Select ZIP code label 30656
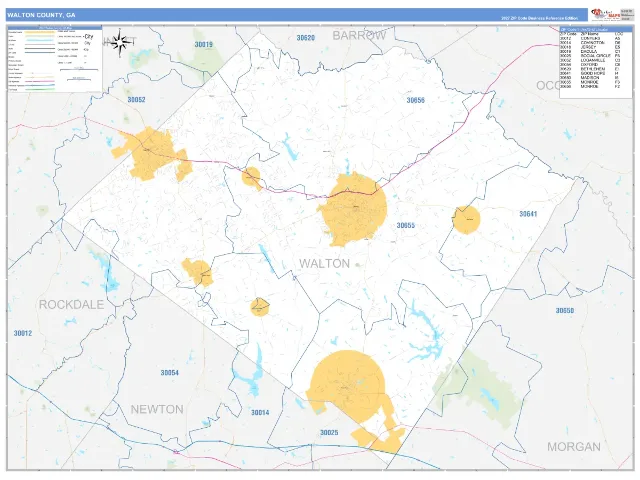 pos(416,100)
